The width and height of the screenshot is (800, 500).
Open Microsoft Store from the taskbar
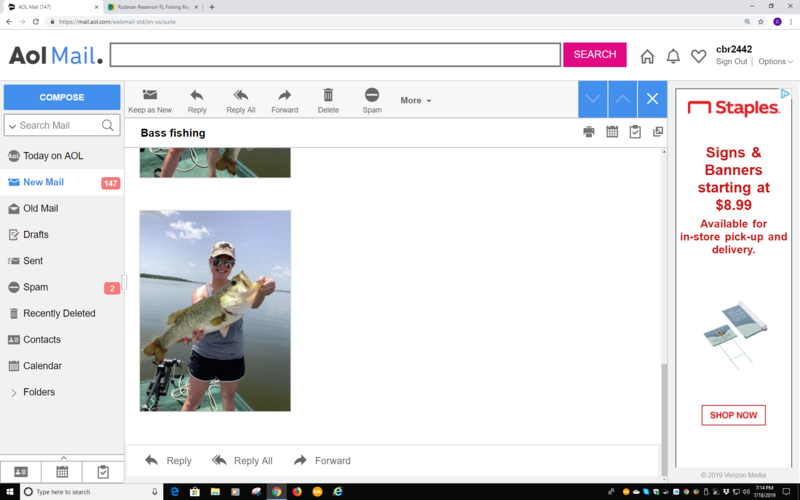point(195,492)
